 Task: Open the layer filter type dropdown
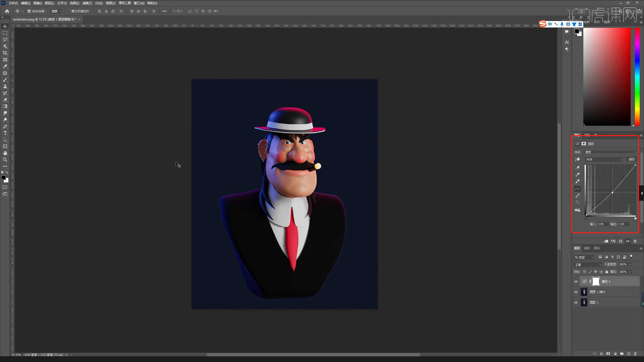tap(584, 257)
